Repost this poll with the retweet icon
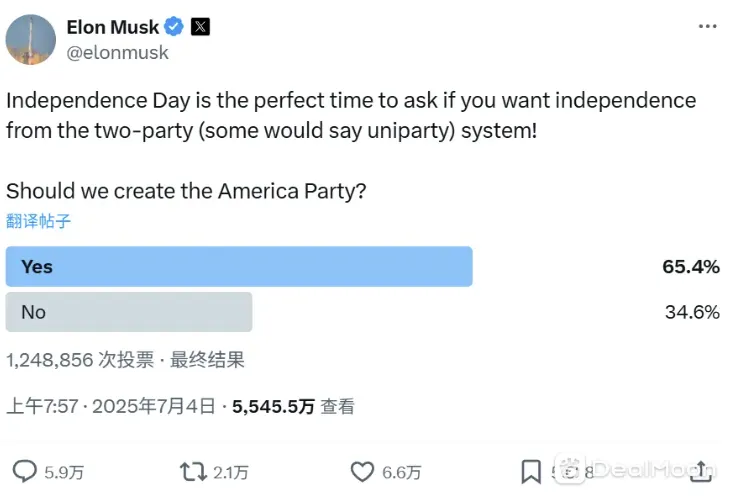The image size is (729, 498). [190, 471]
